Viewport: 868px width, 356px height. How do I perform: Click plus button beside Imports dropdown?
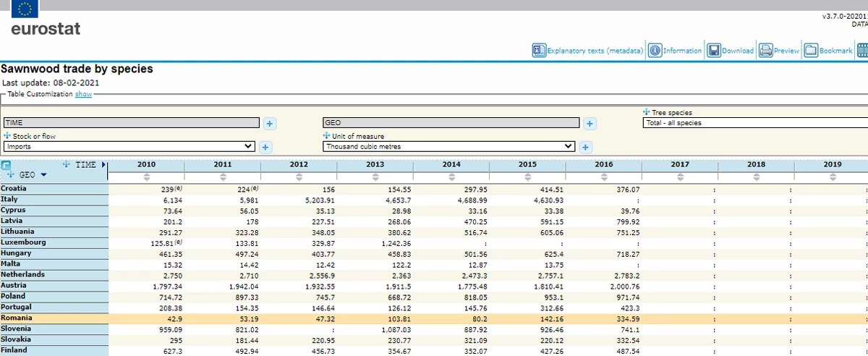click(x=265, y=147)
